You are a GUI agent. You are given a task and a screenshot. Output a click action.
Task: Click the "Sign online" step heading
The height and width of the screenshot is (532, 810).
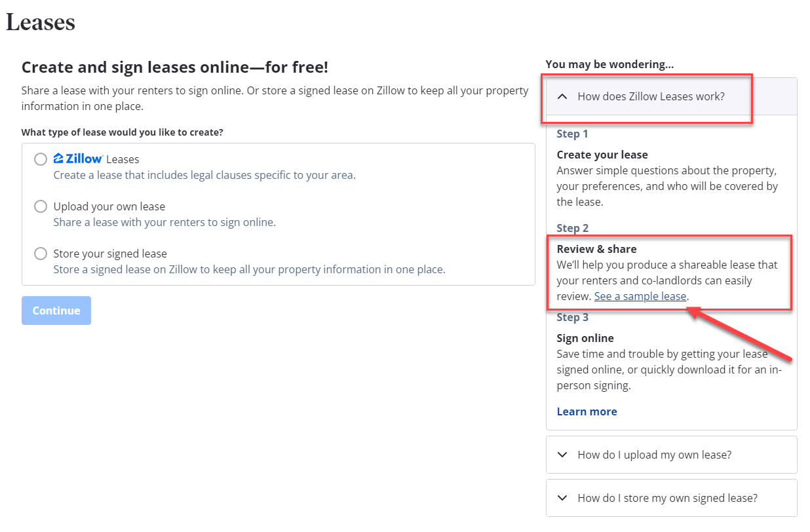pos(585,338)
